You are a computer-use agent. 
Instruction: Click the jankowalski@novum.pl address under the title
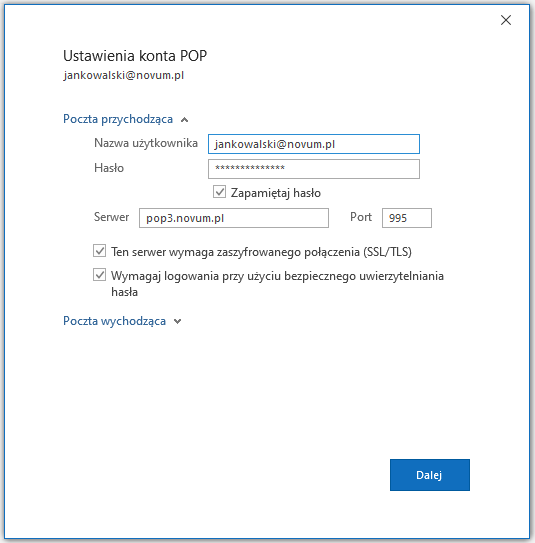click(124, 75)
